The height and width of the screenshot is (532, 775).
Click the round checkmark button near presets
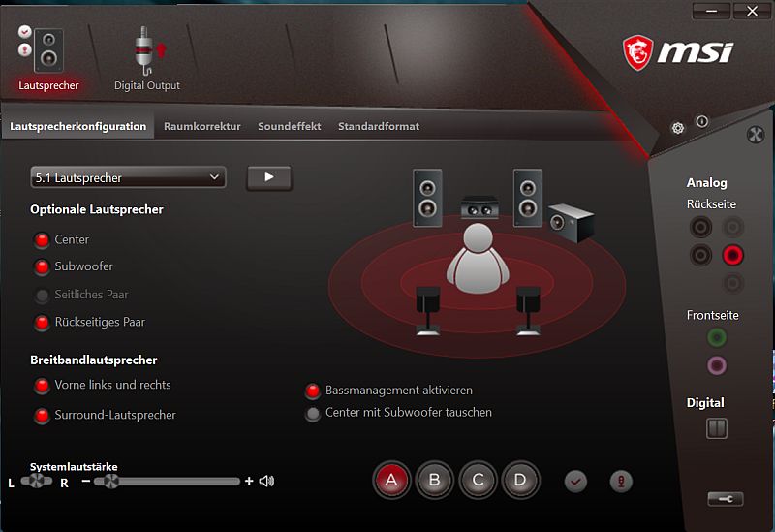575,481
